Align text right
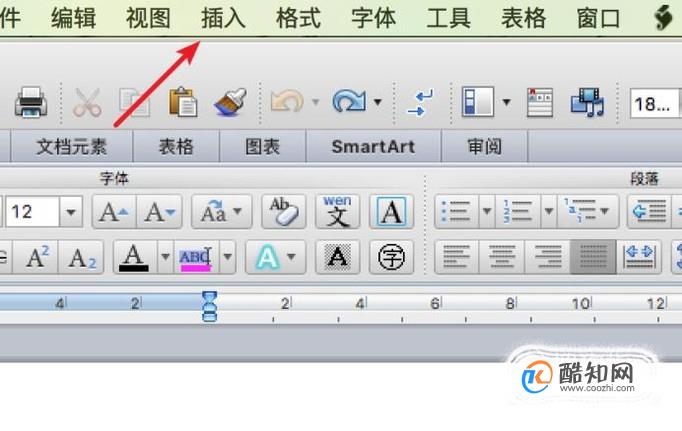The height and width of the screenshot is (431, 682). (x=547, y=257)
